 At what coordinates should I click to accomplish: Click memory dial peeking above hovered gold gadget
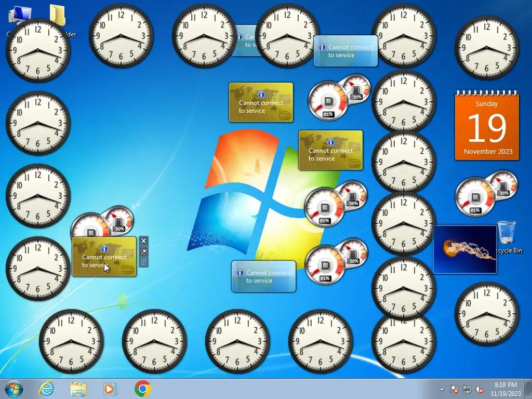click(119, 220)
